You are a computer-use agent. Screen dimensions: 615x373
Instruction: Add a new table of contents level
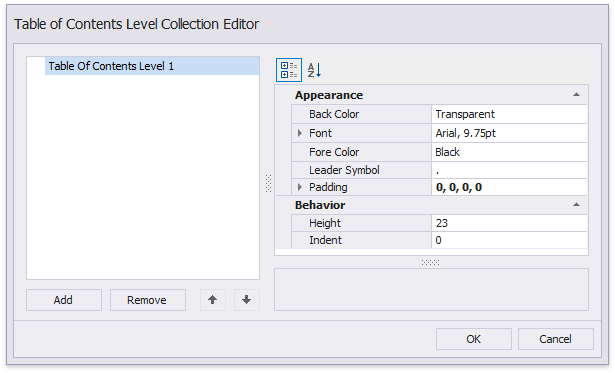[64, 300]
